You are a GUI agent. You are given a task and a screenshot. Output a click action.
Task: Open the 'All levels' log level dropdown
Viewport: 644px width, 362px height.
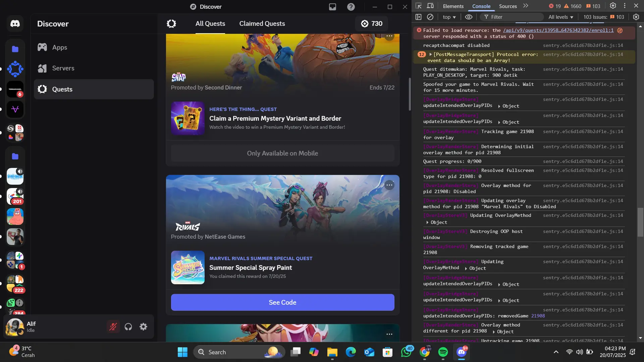click(560, 17)
